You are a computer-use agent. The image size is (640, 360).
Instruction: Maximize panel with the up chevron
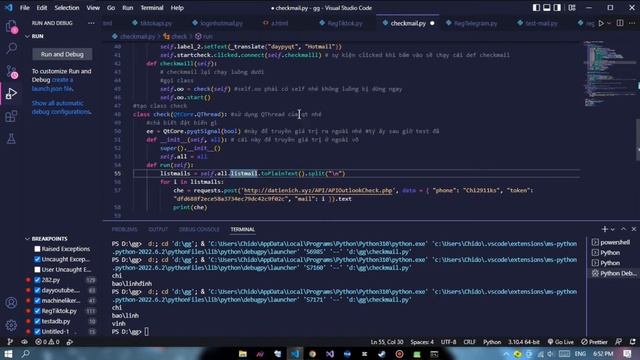pos(623,229)
